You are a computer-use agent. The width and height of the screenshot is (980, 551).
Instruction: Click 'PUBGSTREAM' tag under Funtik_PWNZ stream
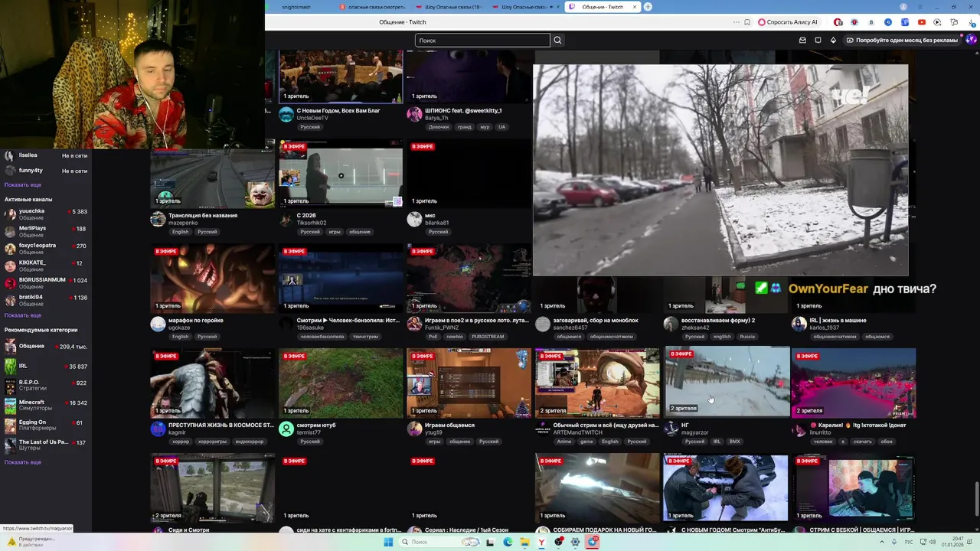(488, 337)
